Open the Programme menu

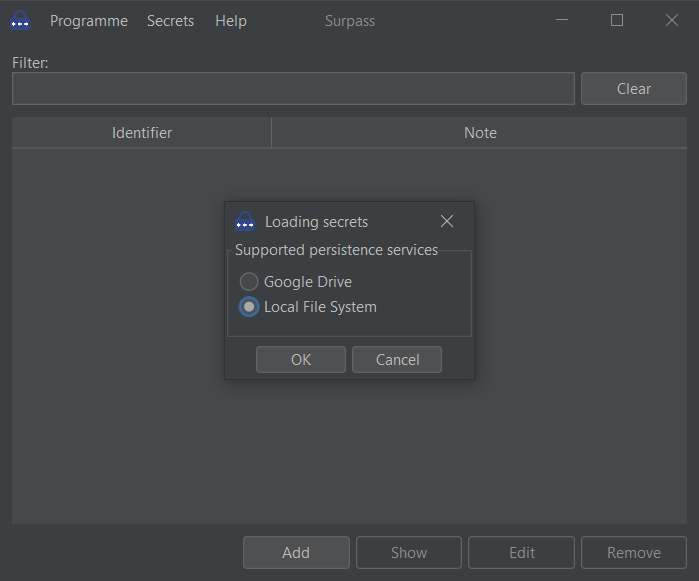point(89,21)
